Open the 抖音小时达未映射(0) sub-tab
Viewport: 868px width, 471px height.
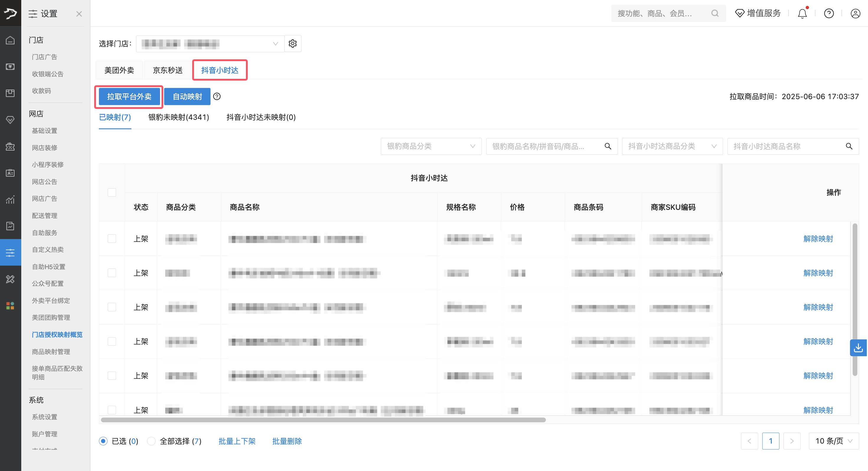pyautogui.click(x=261, y=117)
